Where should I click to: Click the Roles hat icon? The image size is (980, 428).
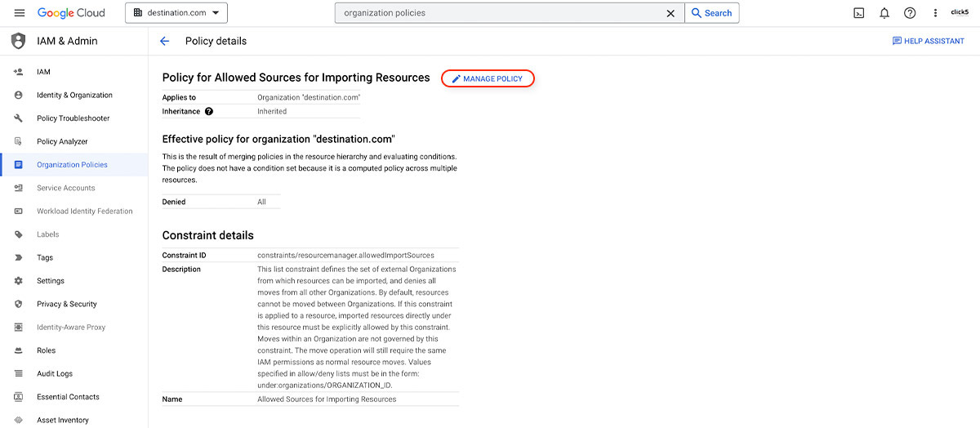(18, 350)
